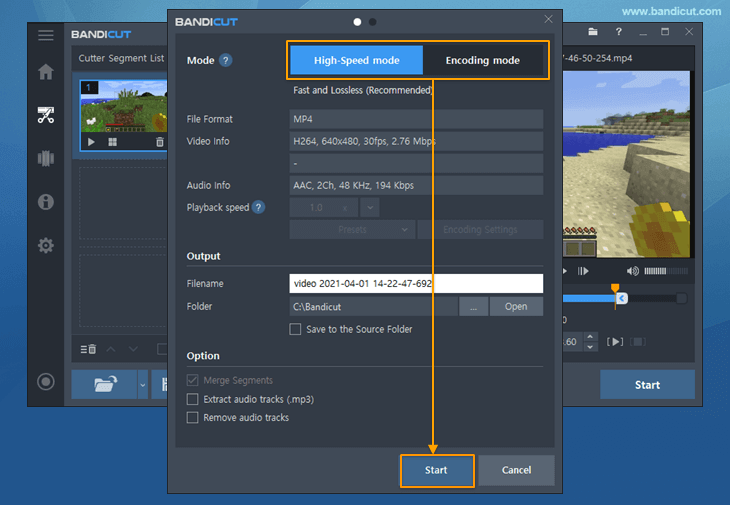
Task: Decrease time value with down stepper
Action: click(x=590, y=347)
